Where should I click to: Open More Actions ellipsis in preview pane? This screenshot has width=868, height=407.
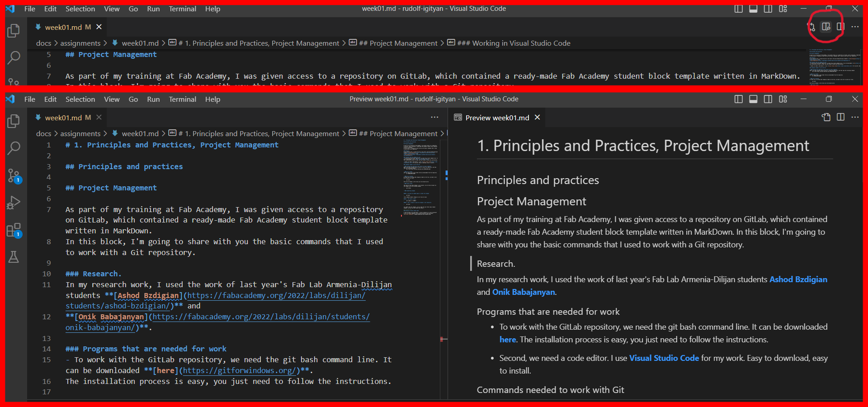(855, 117)
